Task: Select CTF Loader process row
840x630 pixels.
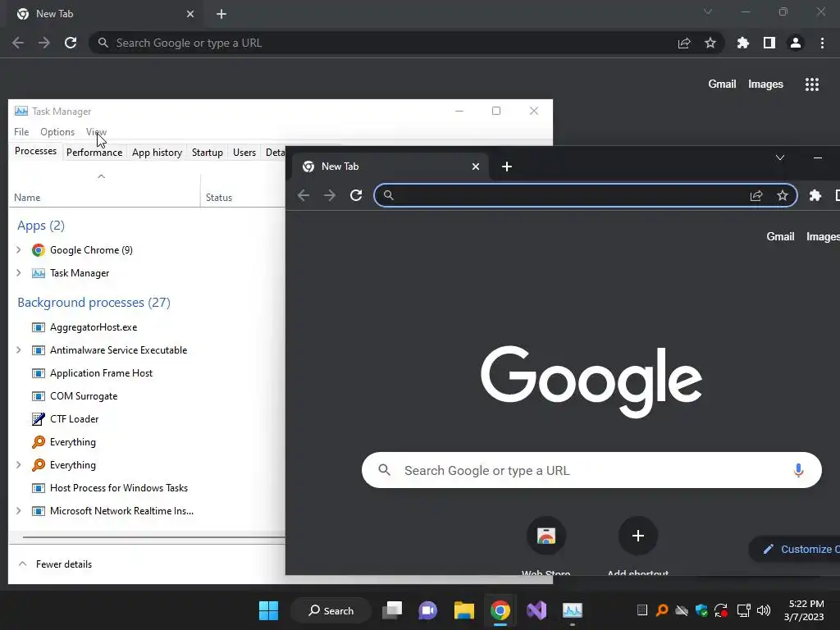Action: (147, 419)
